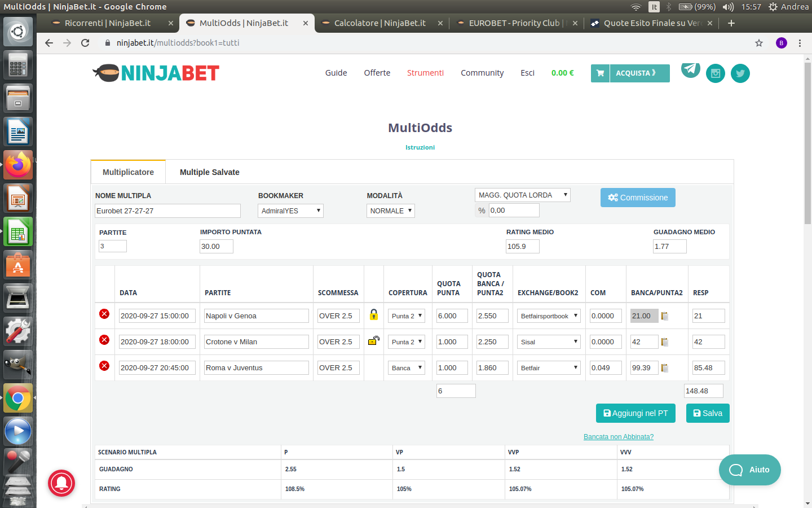Open Punta 2 dropdown for Crotone row

pyautogui.click(x=406, y=342)
